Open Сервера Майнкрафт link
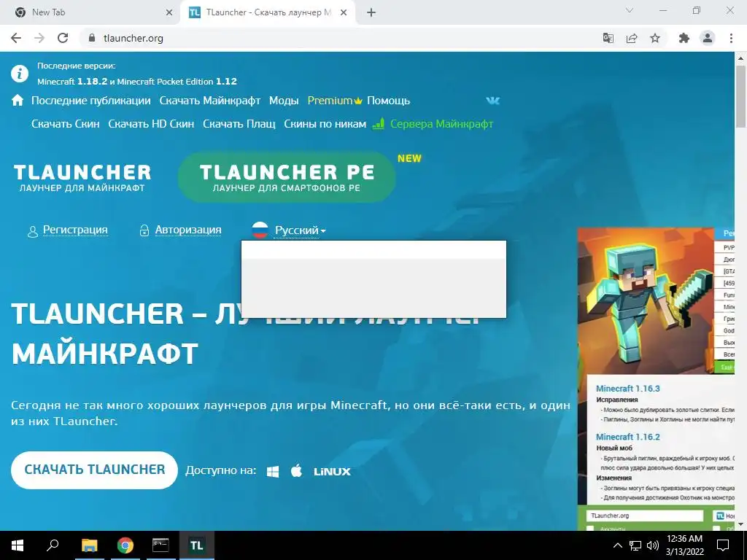Viewport: 747px width, 560px height. coord(441,124)
